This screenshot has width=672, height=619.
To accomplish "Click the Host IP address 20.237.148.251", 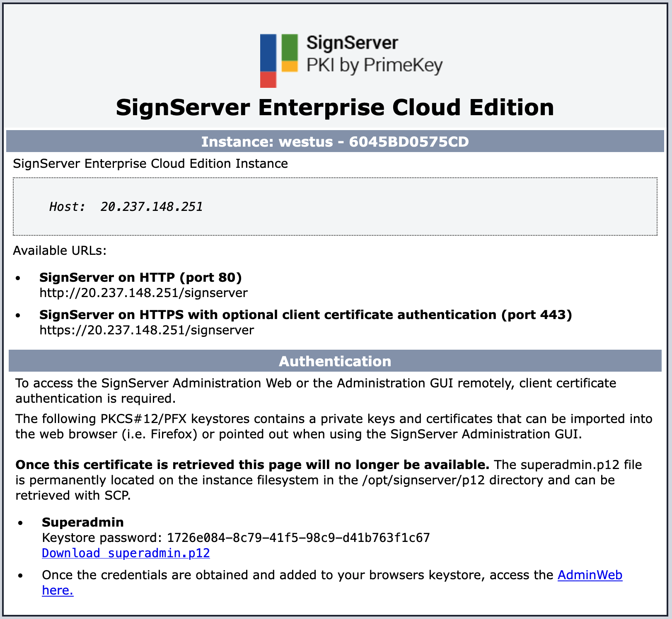I will [151, 207].
